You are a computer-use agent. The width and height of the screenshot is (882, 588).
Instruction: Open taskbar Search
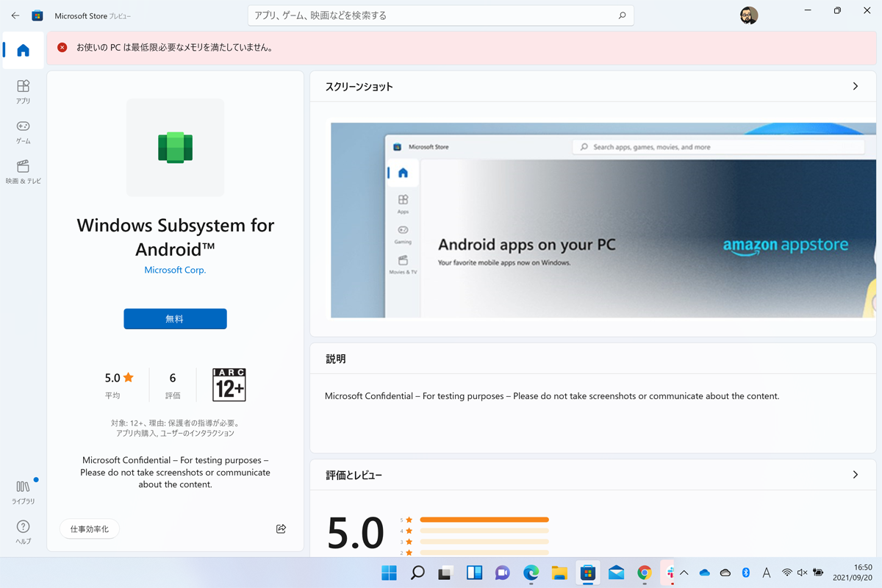click(417, 573)
